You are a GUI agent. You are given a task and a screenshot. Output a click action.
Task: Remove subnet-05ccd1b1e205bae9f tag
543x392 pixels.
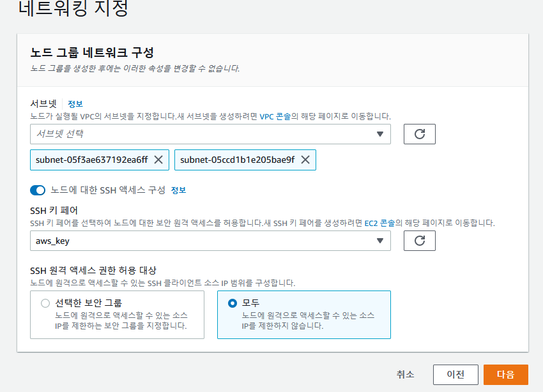(305, 160)
